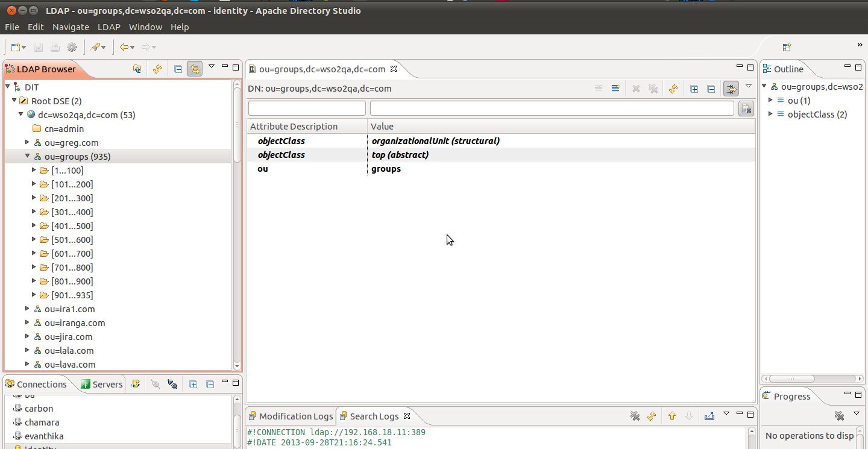This screenshot has width=868, height=449.
Task: Toggle Link with Editor in LDAP Browser
Action: pos(195,69)
